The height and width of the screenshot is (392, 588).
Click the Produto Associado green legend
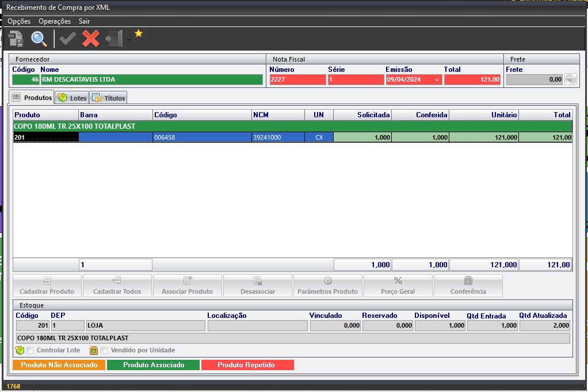click(154, 365)
